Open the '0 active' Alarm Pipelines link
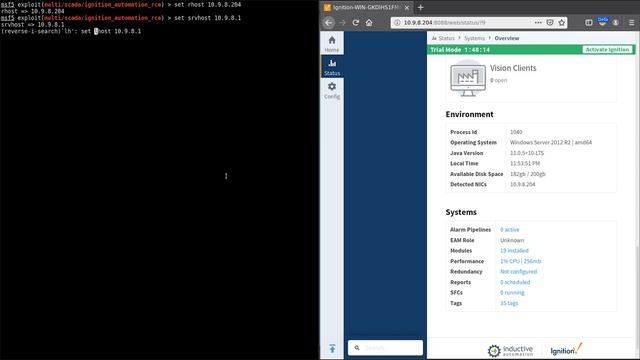 (509, 230)
